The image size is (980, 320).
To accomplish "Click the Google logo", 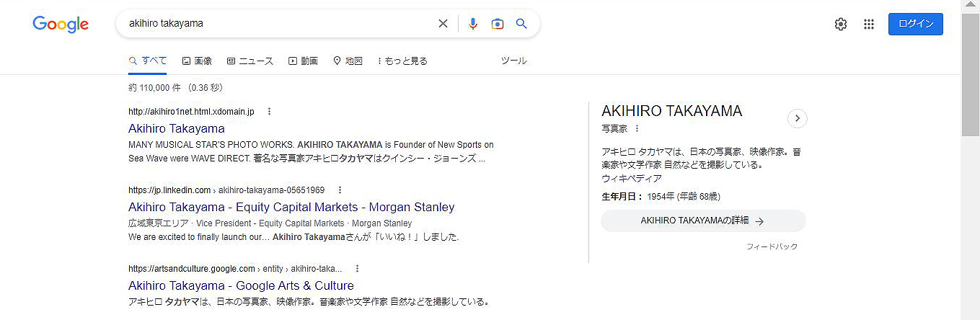I will click(x=61, y=25).
